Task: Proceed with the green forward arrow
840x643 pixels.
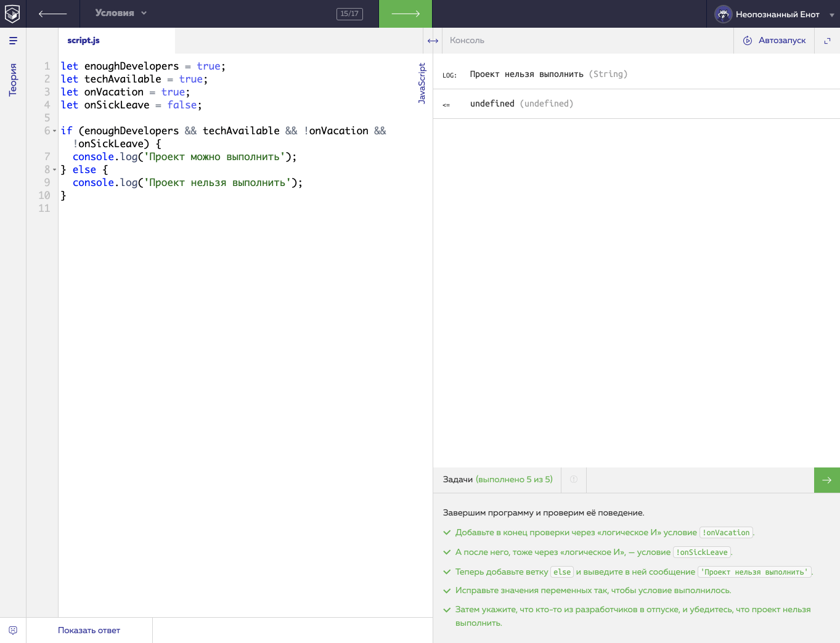Action: tap(405, 14)
